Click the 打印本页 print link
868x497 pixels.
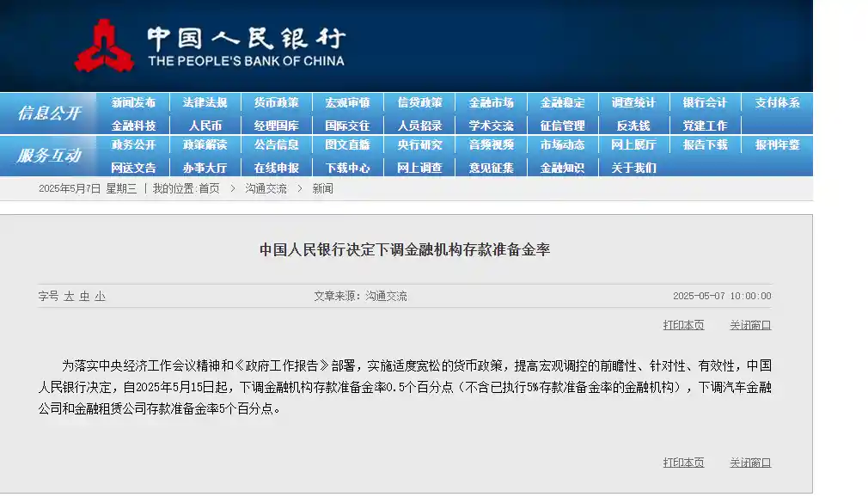pos(682,325)
